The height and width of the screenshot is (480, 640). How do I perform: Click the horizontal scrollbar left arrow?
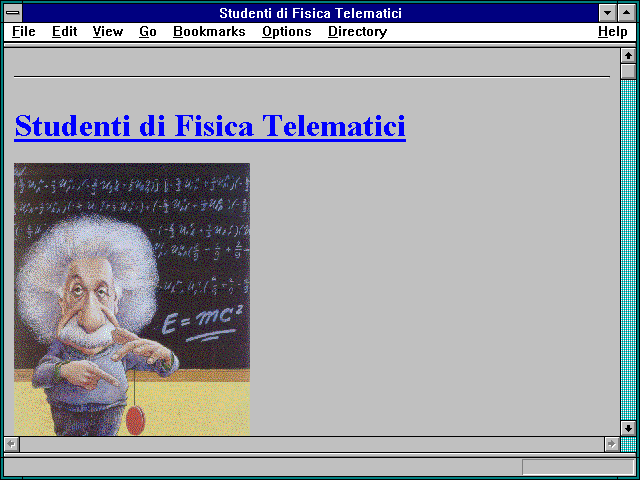(11, 444)
